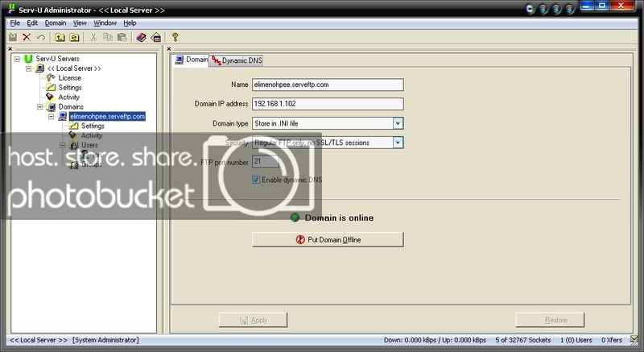Click the key-shaped help toolbar icon

tap(175, 37)
